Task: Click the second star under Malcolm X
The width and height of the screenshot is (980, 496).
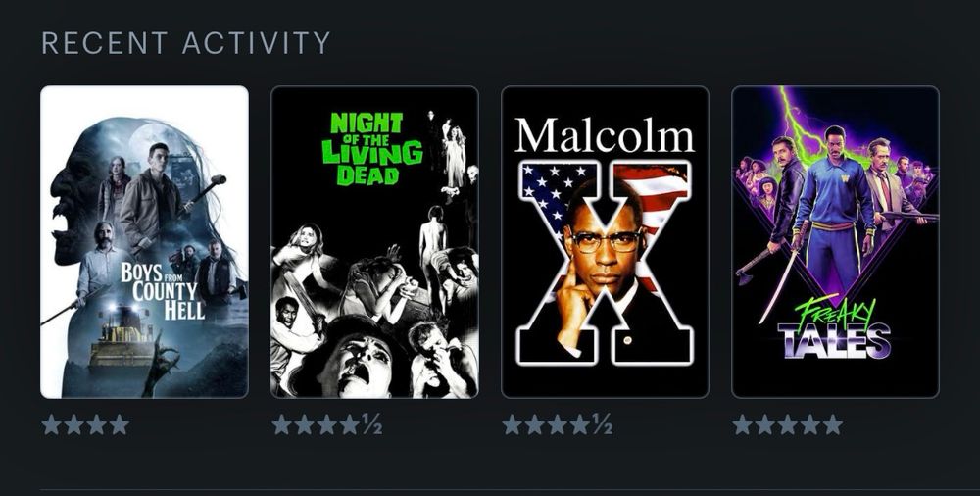Action: click(x=535, y=425)
